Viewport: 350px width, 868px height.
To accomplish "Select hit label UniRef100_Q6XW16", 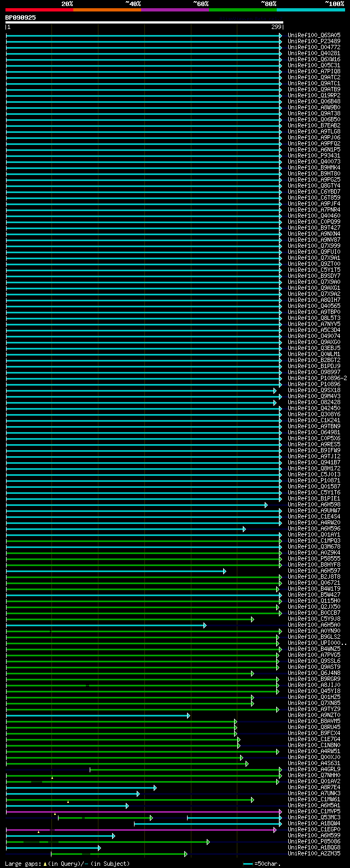I will tap(314, 59).
